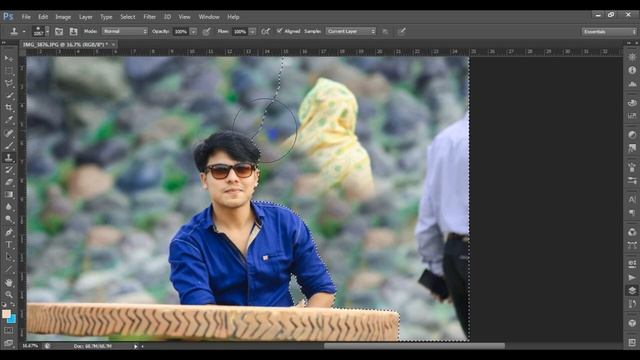Screen dimensions: 640x360
Task: Open the Window menu
Action: (209, 17)
